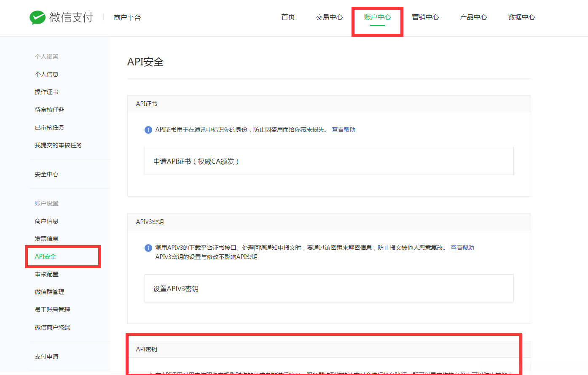The height and width of the screenshot is (375, 588).
Task: Open 待审核任务 sidebar item
Action: 49,110
